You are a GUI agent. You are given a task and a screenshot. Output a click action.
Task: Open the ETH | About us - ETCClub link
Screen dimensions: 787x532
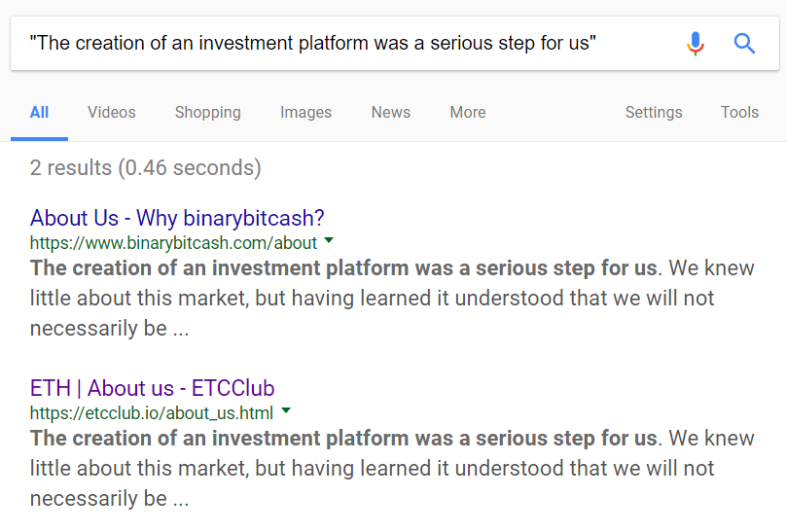tap(152, 388)
